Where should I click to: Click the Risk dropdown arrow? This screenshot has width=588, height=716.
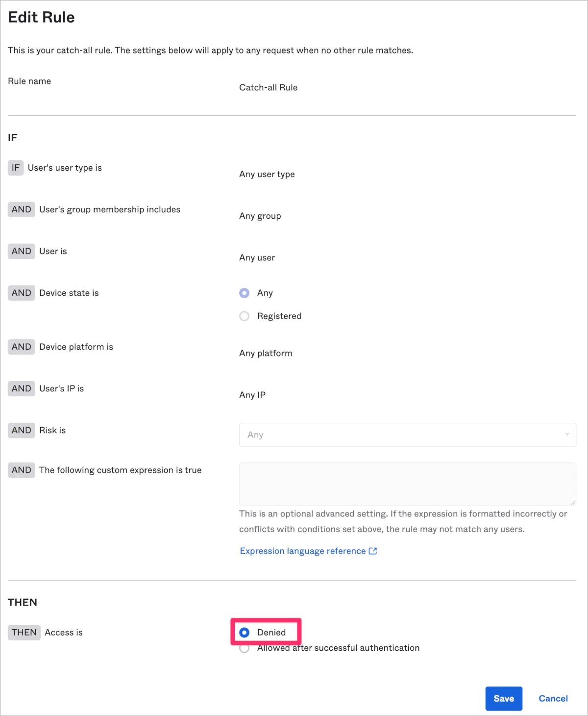point(567,435)
